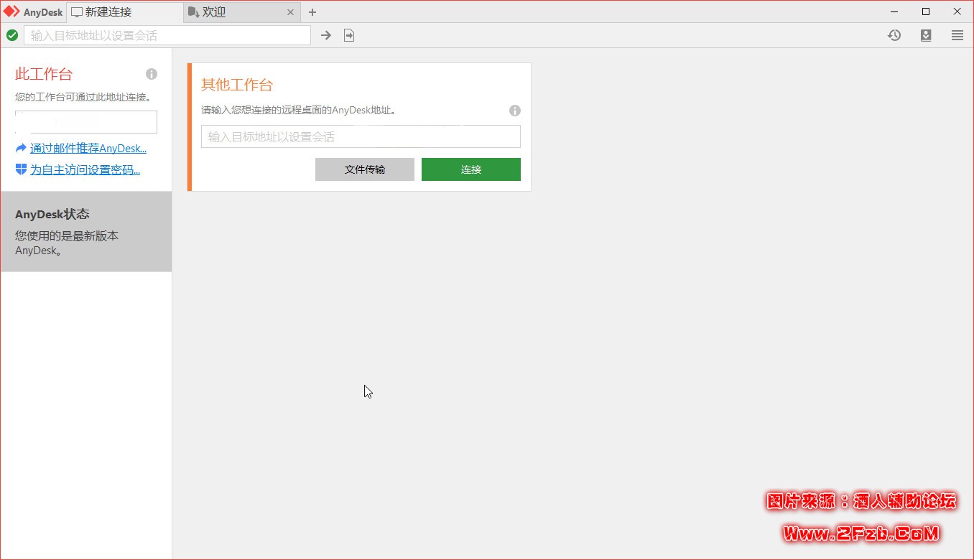Click the green connection status checkmark icon
Image resolution: width=974 pixels, height=560 pixels.
12,35
